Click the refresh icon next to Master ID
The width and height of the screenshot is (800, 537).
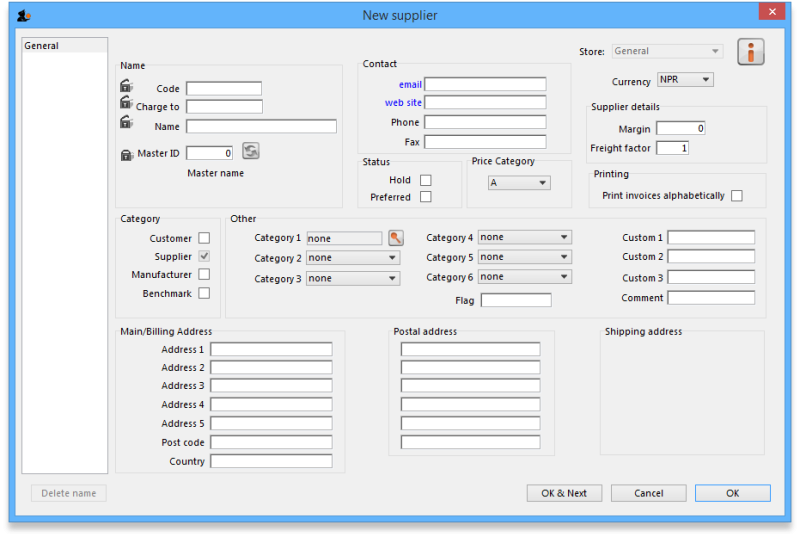coord(251,151)
